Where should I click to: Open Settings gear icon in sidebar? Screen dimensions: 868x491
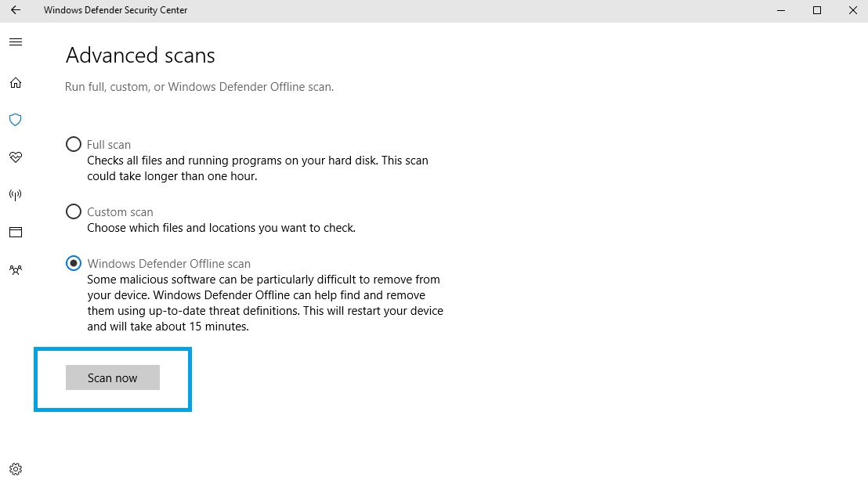pyautogui.click(x=16, y=469)
